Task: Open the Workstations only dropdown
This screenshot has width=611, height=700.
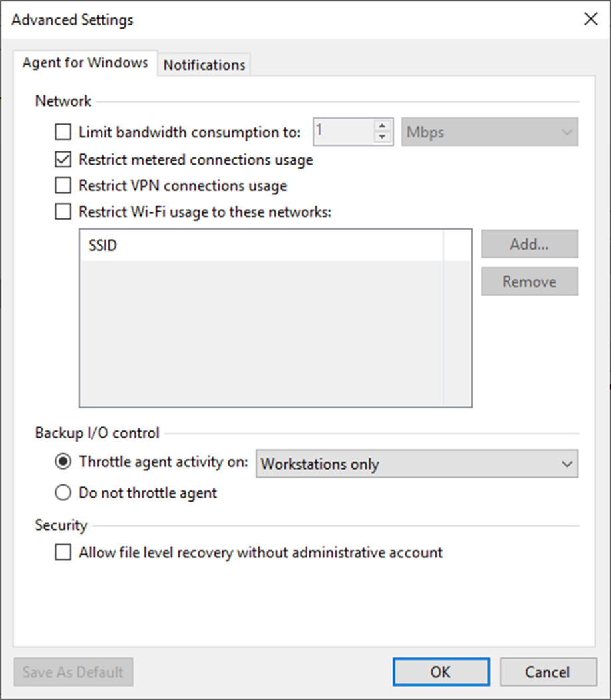Action: coord(417,464)
